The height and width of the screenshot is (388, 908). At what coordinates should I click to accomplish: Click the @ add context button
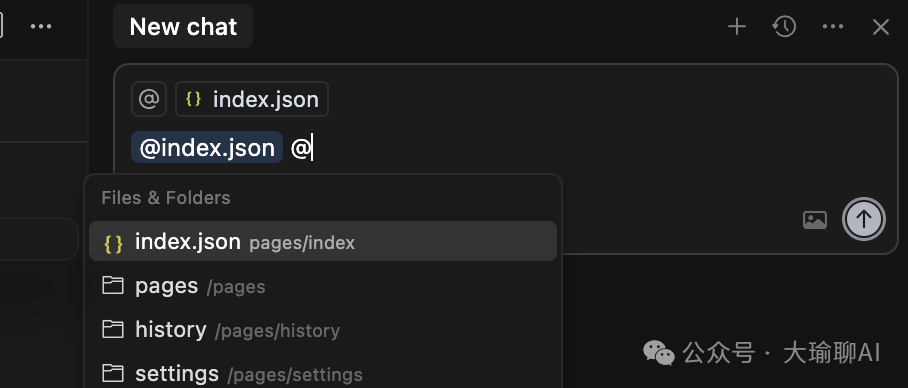click(149, 99)
